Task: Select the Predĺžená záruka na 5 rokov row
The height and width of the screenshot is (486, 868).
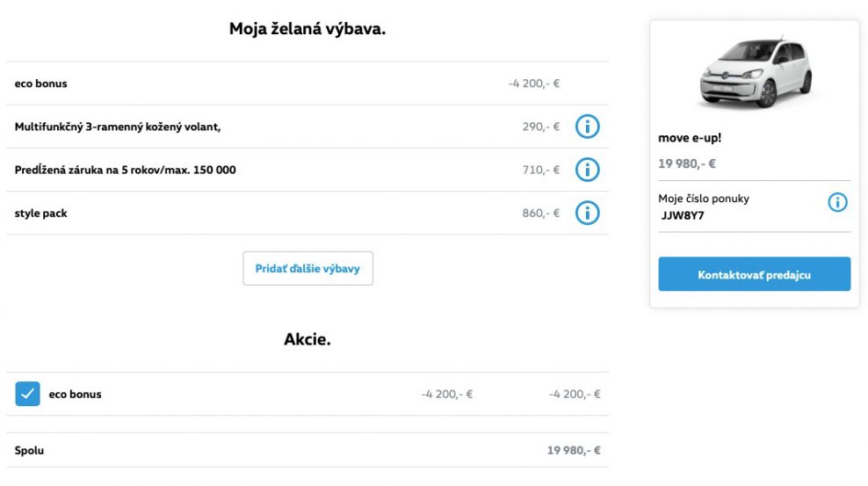Action: pos(307,170)
